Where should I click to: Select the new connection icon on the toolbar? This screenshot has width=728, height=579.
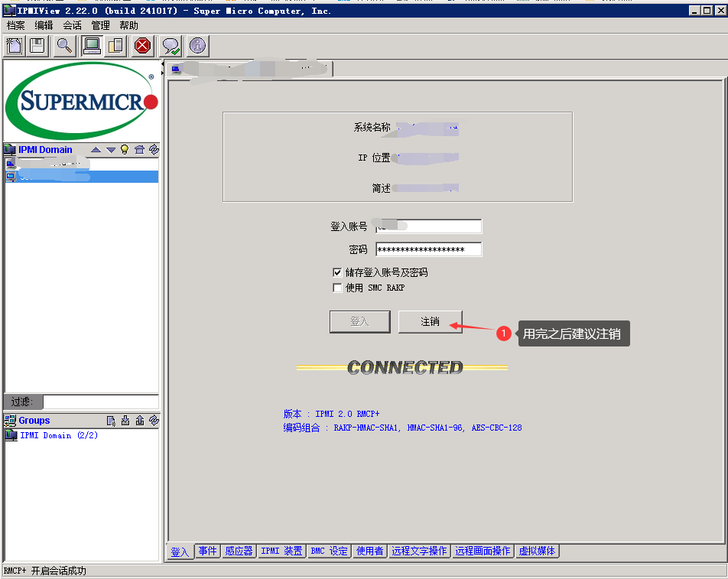pyautogui.click(x=14, y=46)
